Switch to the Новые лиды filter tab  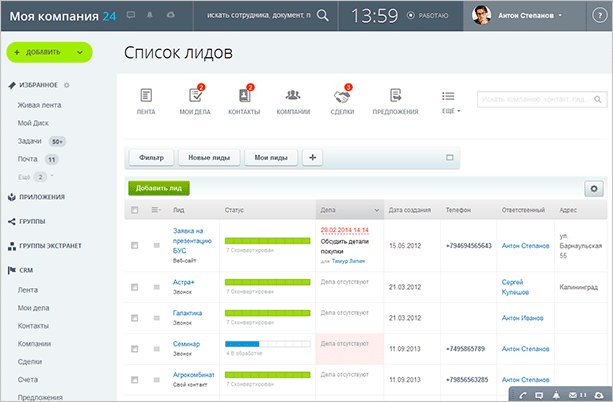209,157
